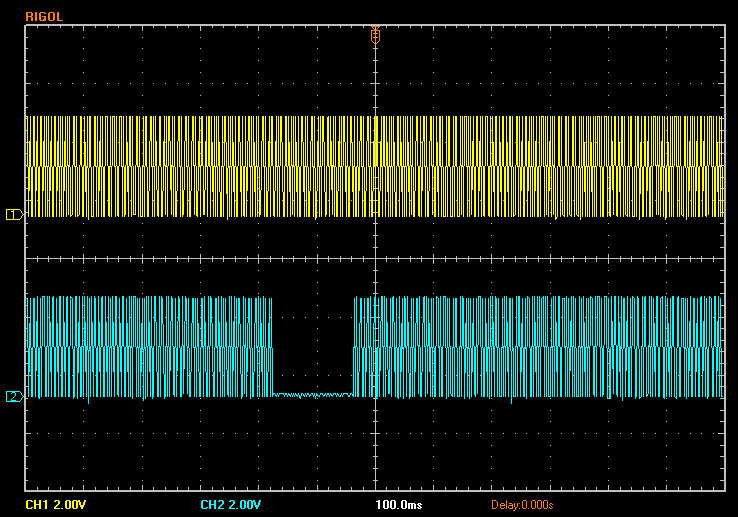Image resolution: width=738 pixels, height=517 pixels.
Task: Click the 100.0ms timebase readout
Action: [398, 504]
